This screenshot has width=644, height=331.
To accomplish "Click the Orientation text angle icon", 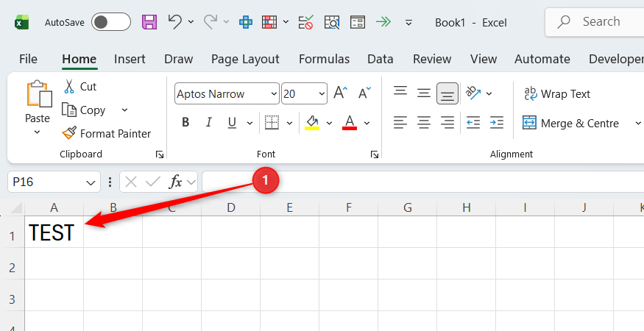I will [x=473, y=93].
